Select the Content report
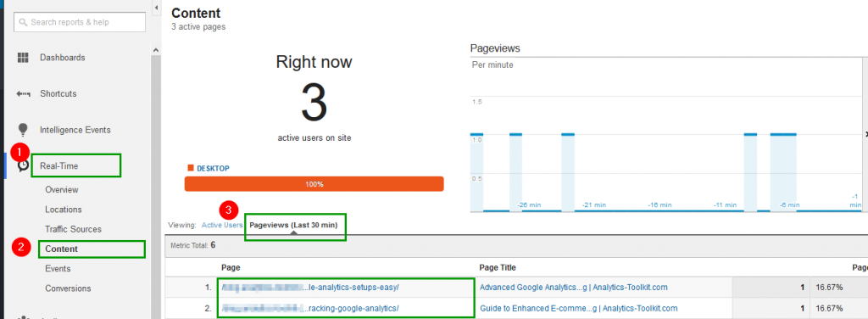Viewport: 868px width, 319px height. 61,249
